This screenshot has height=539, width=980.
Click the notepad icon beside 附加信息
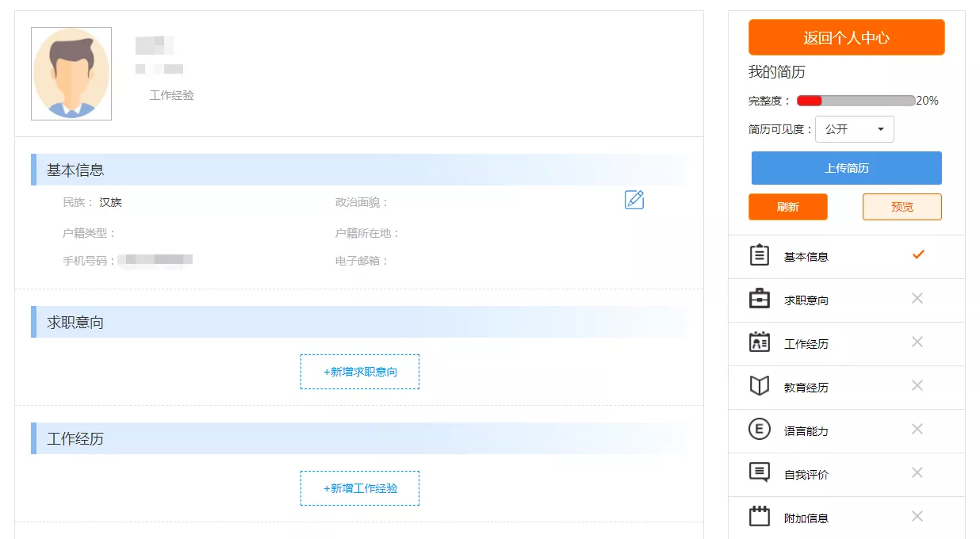(760, 516)
